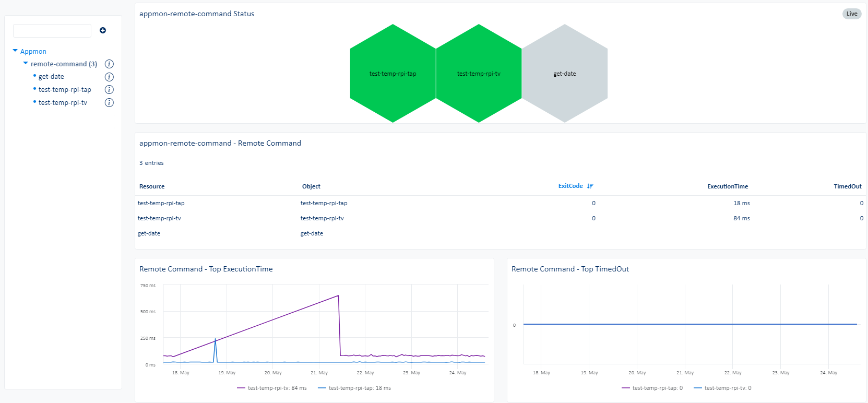
Task: Click the plus icon beside the search box
Action: (x=103, y=30)
